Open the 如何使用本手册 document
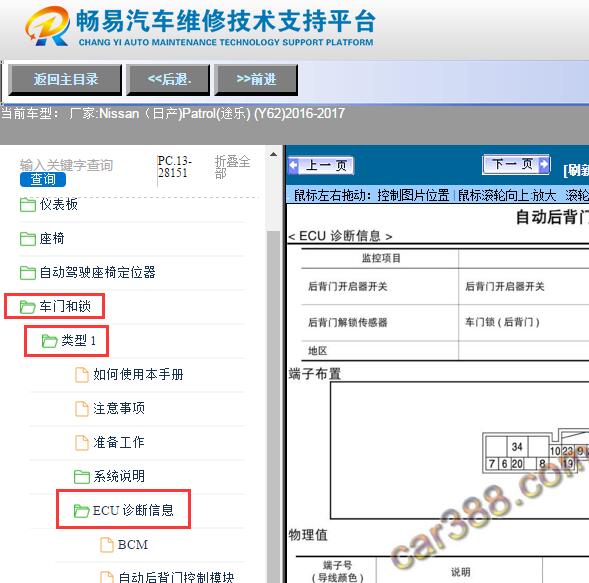Viewport: 589px width, 583px height. 138,375
